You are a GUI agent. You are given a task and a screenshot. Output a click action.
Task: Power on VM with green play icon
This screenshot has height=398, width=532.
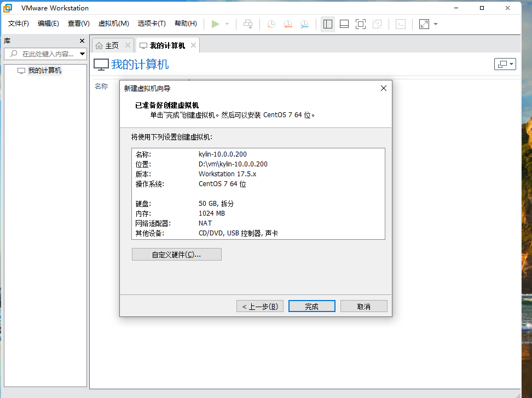(x=216, y=24)
